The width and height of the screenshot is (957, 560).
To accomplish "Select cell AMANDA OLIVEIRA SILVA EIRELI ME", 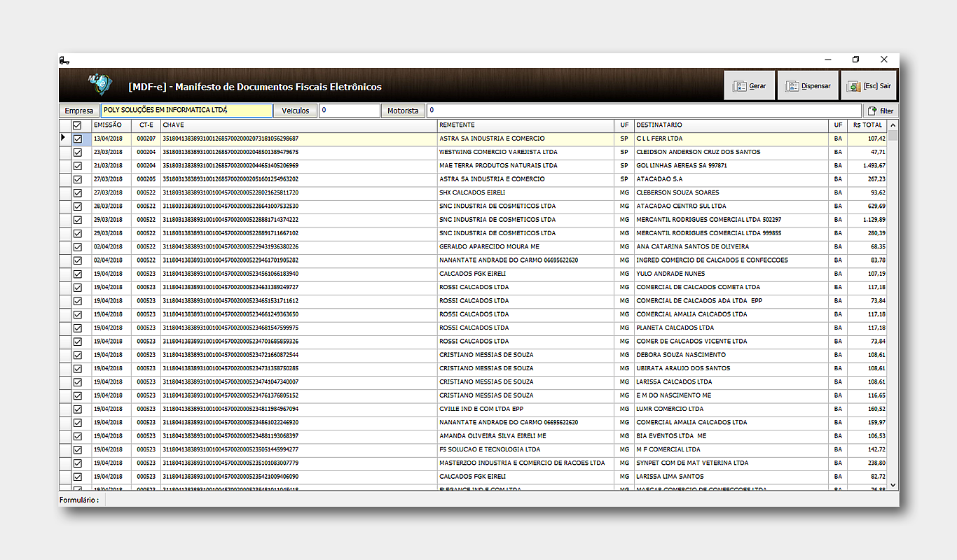I will [526, 436].
